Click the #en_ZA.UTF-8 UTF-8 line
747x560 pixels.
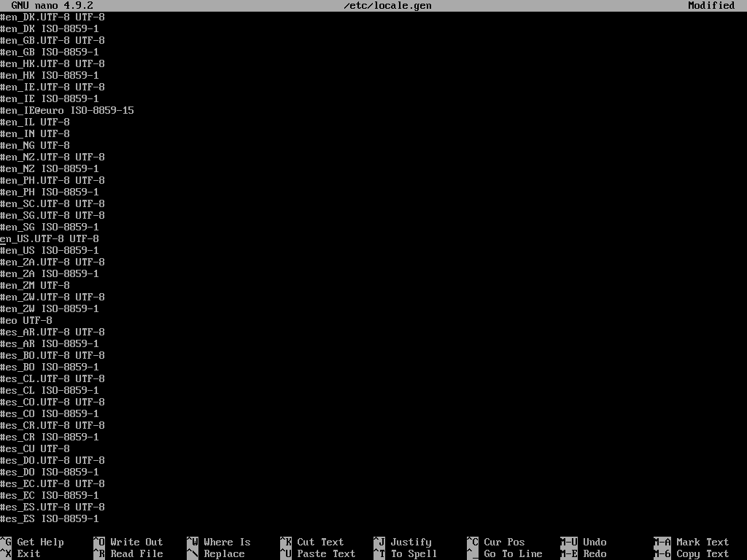coord(53,262)
